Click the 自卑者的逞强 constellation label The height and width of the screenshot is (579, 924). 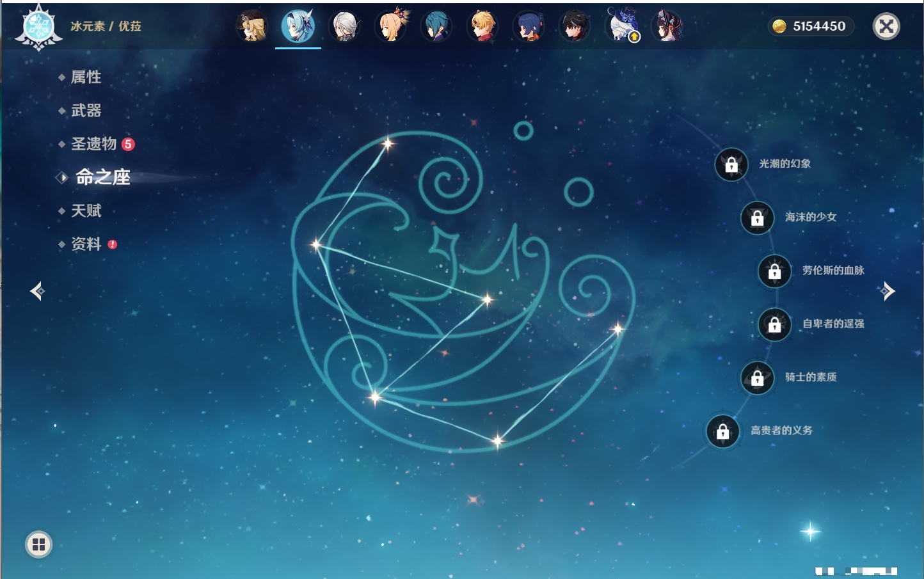(x=833, y=324)
